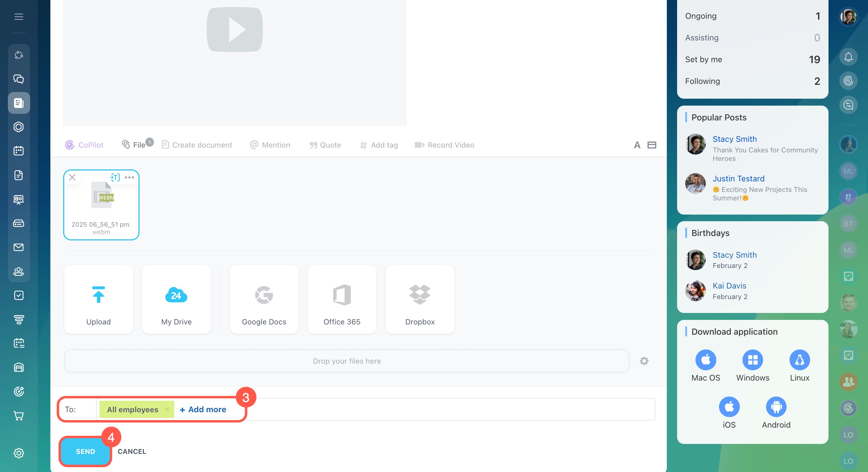868x472 pixels.
Task: Click the Mention toolbar item
Action: click(x=270, y=145)
